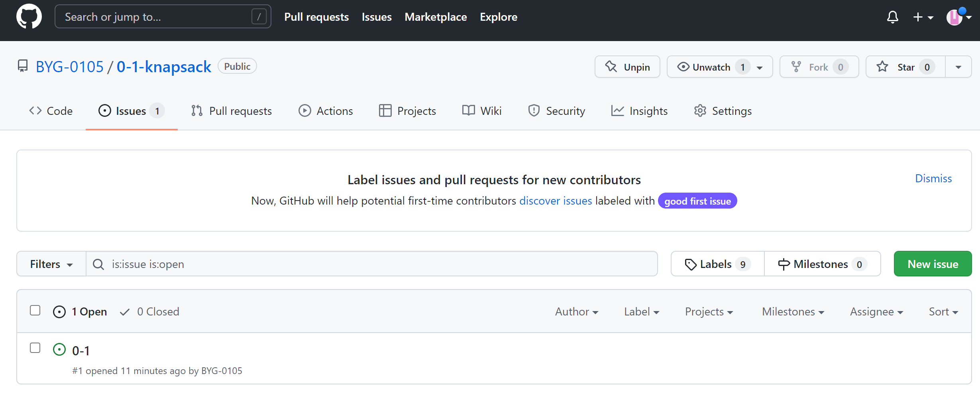
Task: Click the Unpin repository button
Action: click(x=627, y=67)
